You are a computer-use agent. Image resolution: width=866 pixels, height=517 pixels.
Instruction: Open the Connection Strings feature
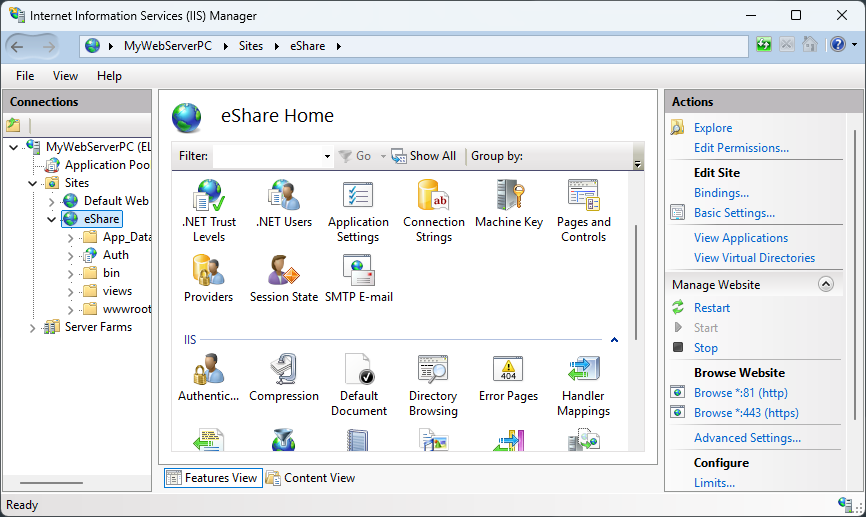tap(433, 211)
